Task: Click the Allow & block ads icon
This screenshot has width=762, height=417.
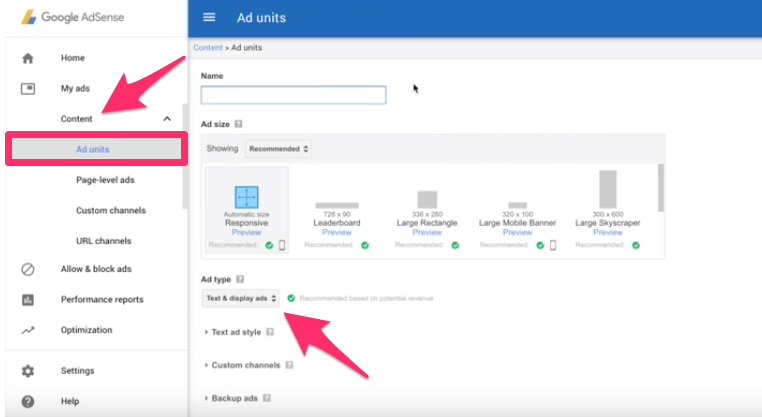Action: [28, 269]
